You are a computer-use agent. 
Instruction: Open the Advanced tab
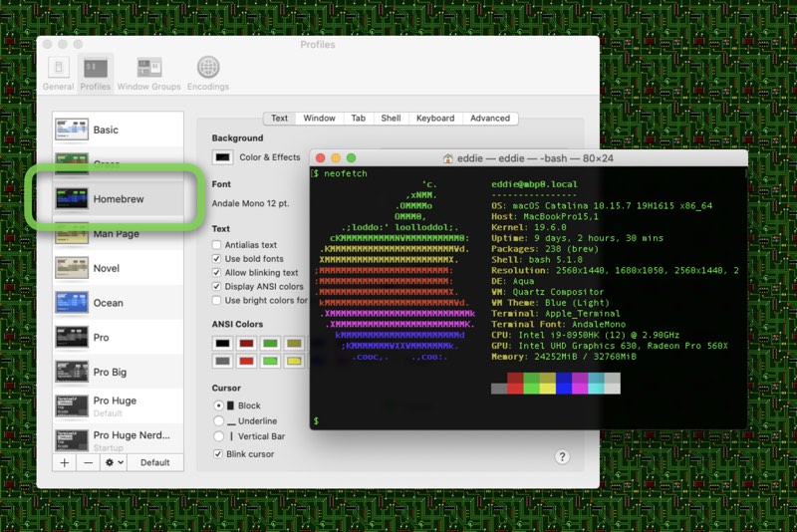click(x=490, y=118)
